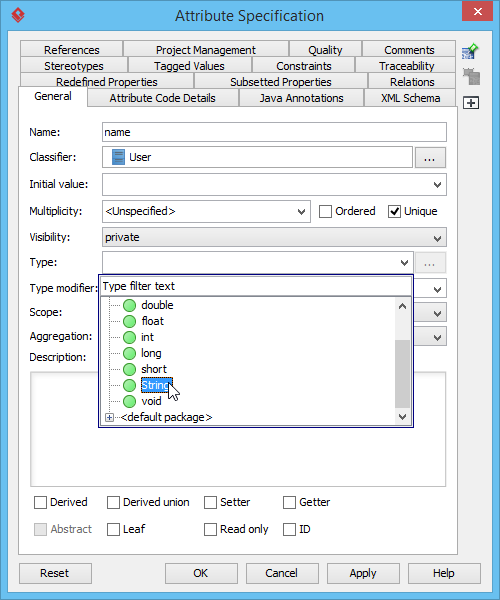
Task: Open the Initial value dropdown
Action: [437, 185]
